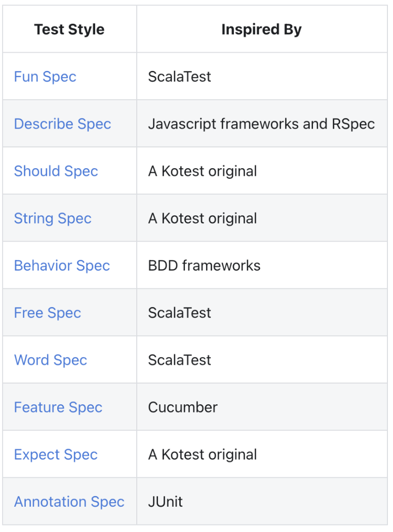Screen dimensions: 393x532
Task: Select the Word Spec link
Action: click(x=50, y=360)
